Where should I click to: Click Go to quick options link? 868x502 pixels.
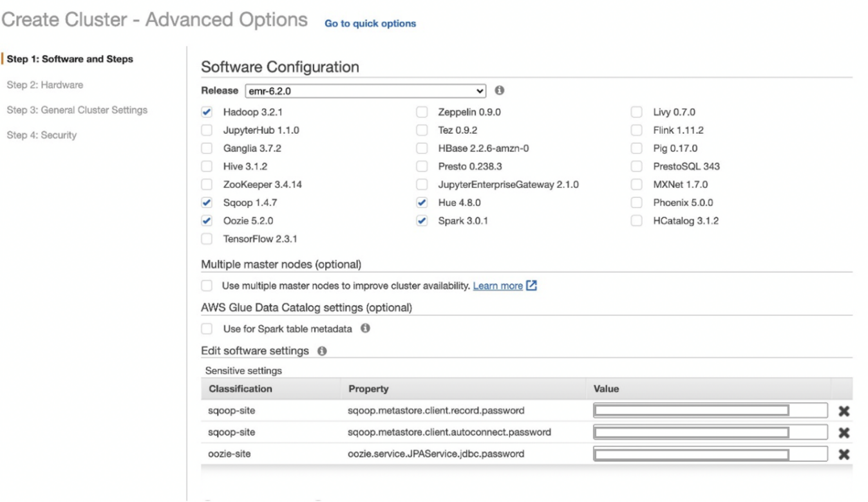(x=370, y=23)
